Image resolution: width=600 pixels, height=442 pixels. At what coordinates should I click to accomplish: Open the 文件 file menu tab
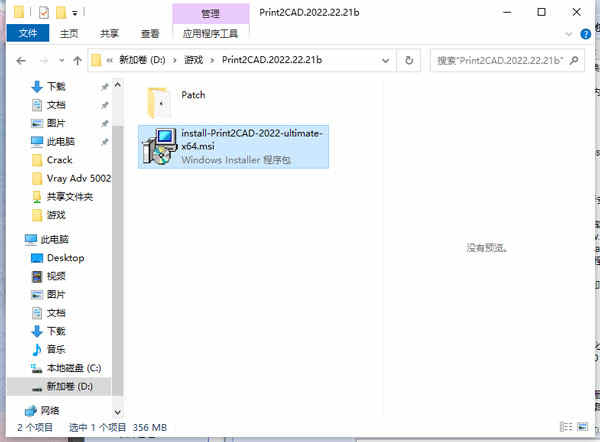click(28, 33)
